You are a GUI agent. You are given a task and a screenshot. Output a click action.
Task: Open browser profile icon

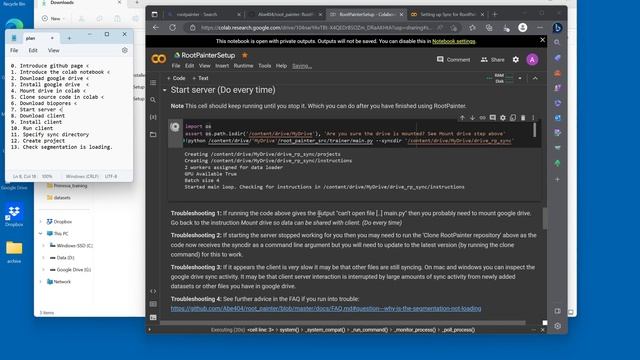click(522, 27)
